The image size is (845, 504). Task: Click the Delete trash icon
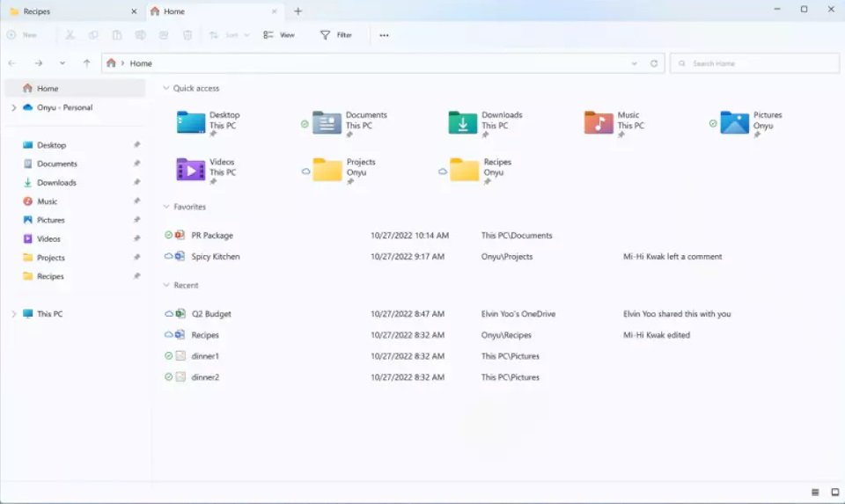[x=187, y=35]
